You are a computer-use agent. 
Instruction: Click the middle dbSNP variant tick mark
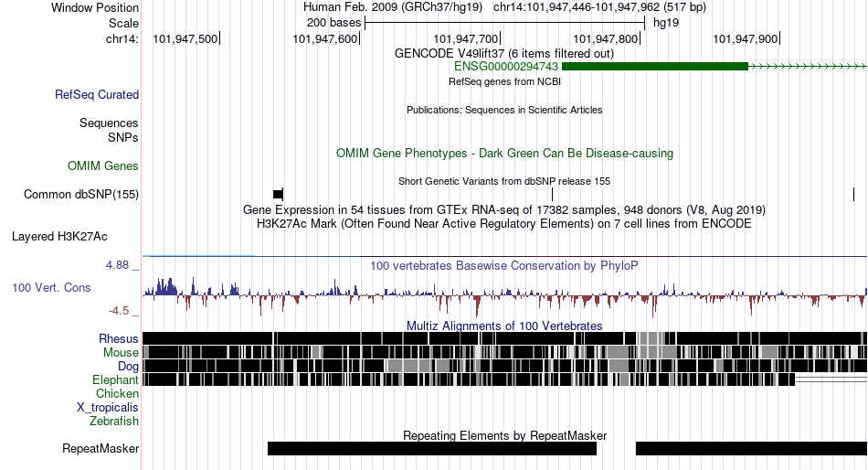tap(553, 194)
